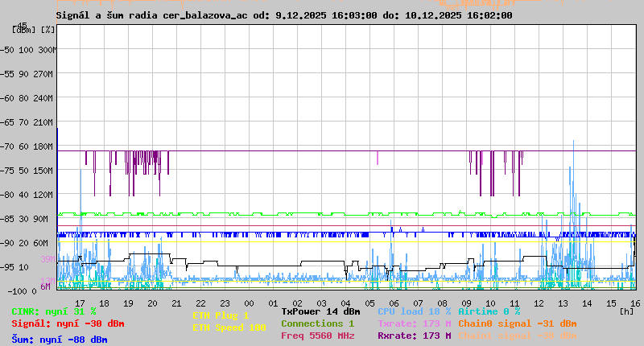Viewport: 644px width, 346px height.
Task: Select the 'Connections 1' legend entry
Action: point(317,323)
